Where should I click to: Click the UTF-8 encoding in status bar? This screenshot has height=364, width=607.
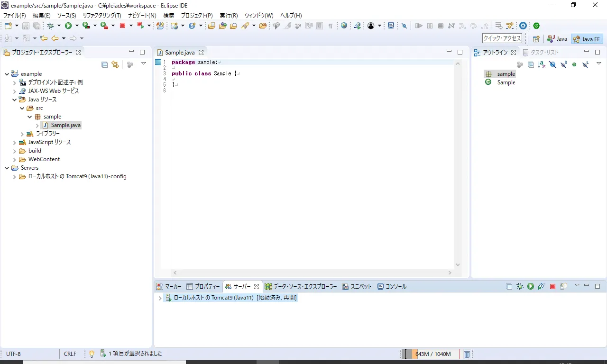pos(13,354)
